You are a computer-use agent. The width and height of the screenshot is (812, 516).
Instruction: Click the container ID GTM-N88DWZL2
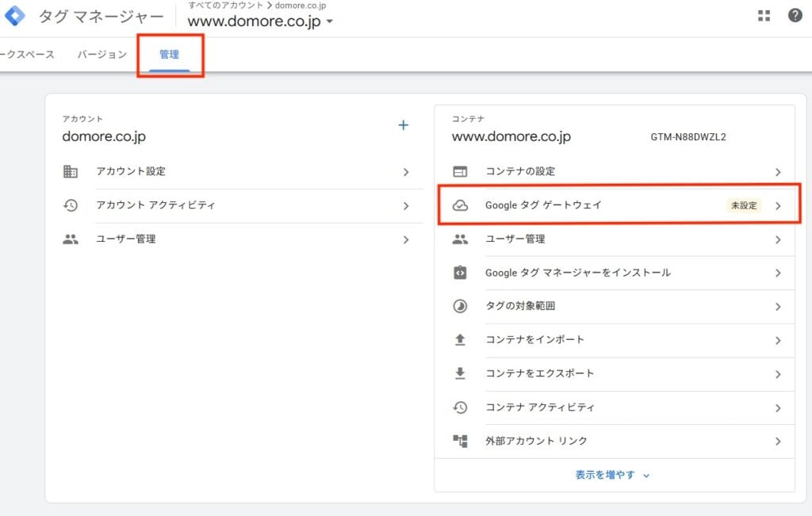688,137
